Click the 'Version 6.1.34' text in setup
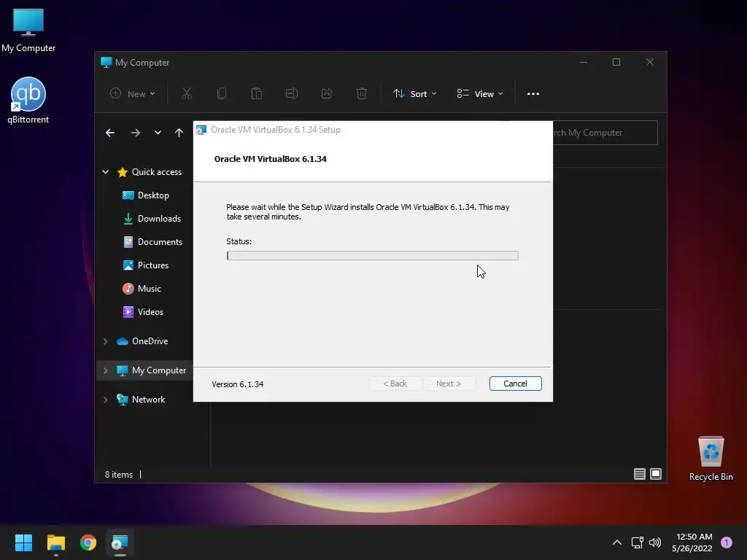Image resolution: width=747 pixels, height=560 pixels. click(x=237, y=384)
